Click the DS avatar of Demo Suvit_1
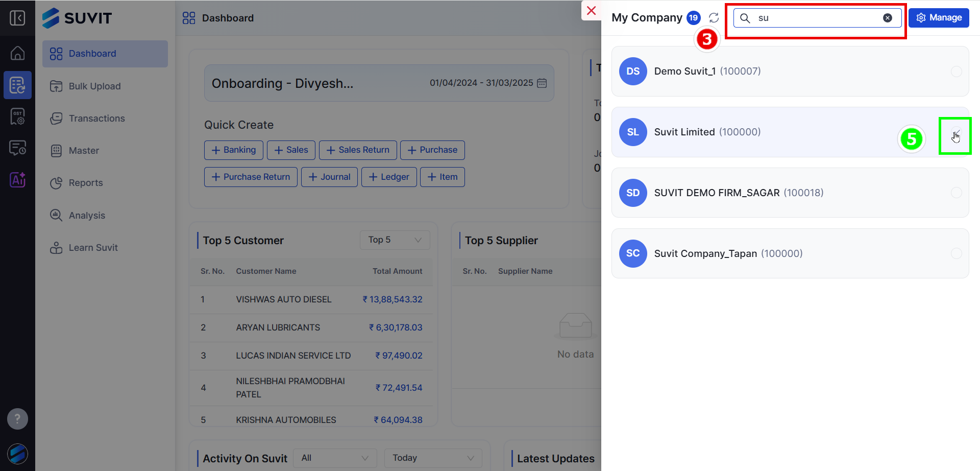The image size is (980, 471). coord(633,71)
